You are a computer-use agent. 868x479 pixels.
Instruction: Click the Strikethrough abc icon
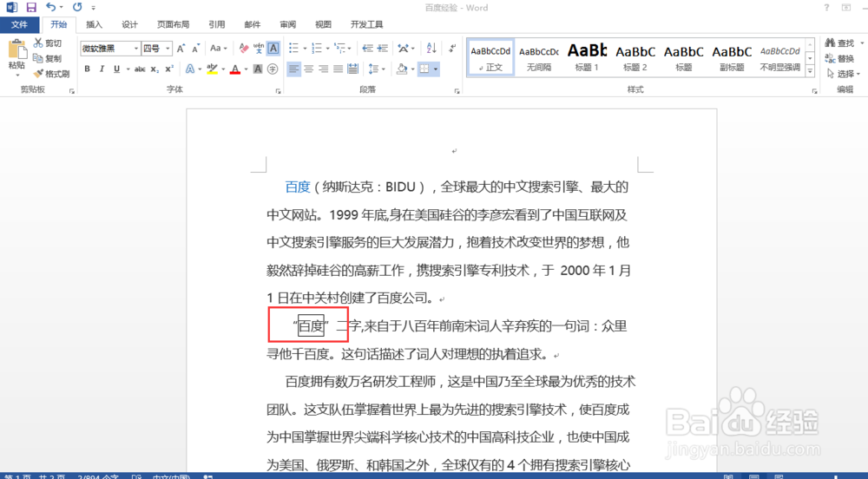[140, 69]
